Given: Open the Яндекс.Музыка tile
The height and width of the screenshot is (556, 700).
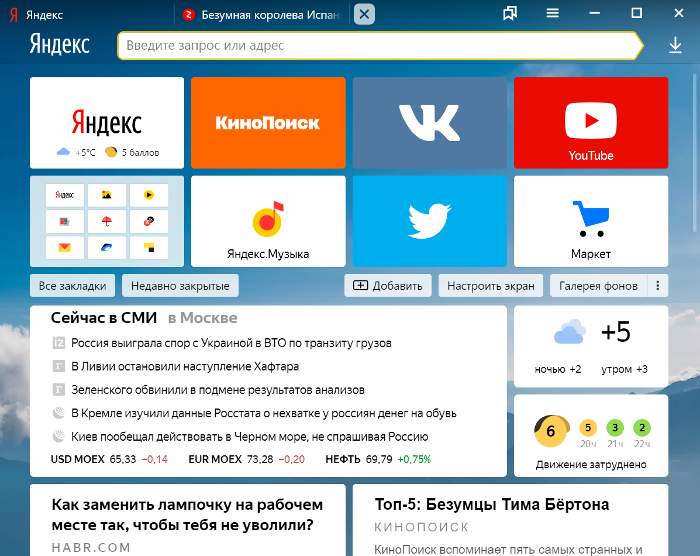Looking at the screenshot, I should pyautogui.click(x=268, y=221).
